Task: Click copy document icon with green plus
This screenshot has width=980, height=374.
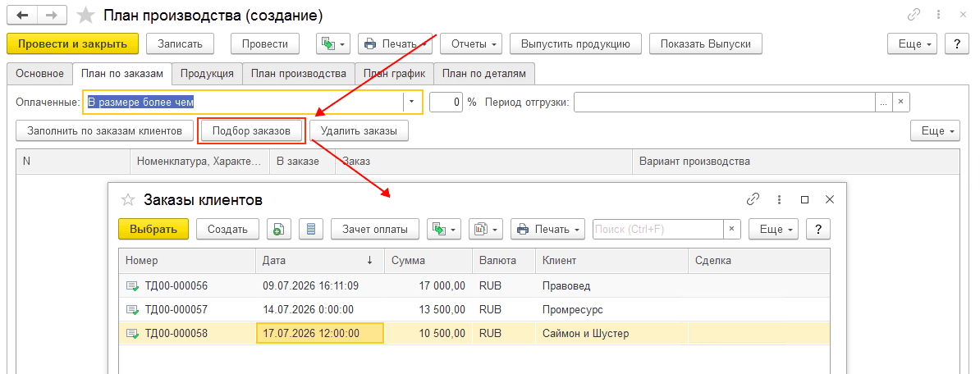Action: point(279,229)
